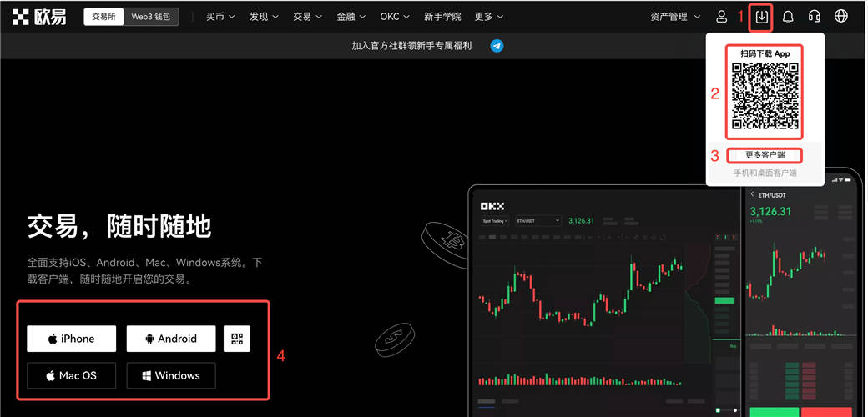Open the globe language selector
Screen dimensions: 868x417
[x=840, y=17]
